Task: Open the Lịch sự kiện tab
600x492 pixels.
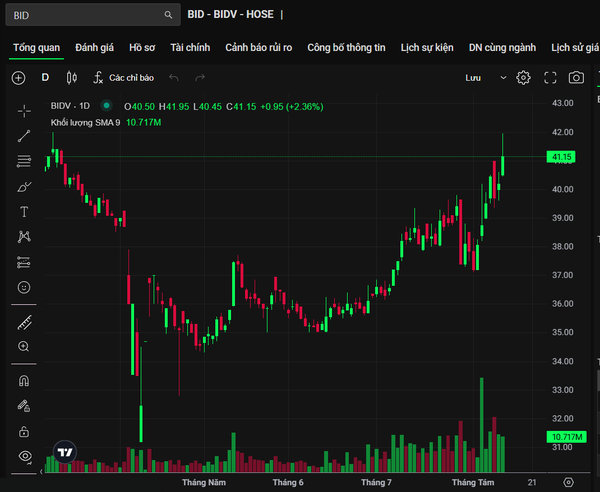Action: point(427,47)
